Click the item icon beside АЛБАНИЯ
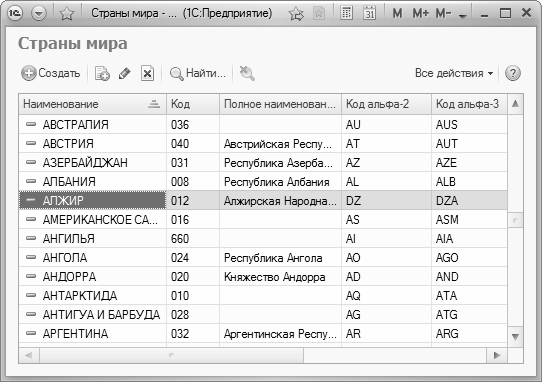 (31, 181)
